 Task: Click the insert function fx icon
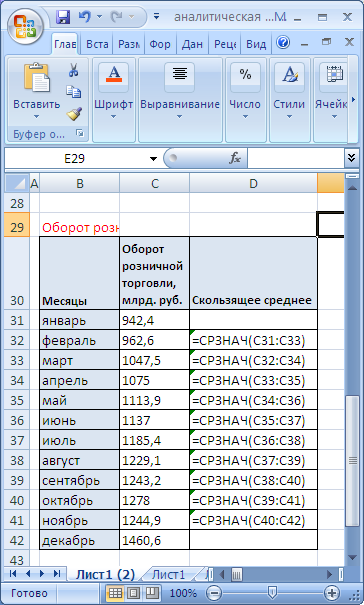235,158
